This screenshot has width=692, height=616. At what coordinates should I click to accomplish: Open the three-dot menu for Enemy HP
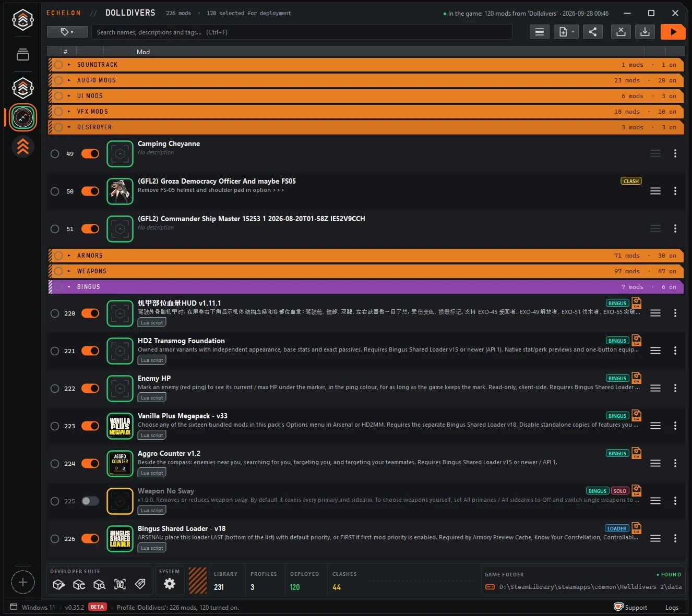click(675, 388)
